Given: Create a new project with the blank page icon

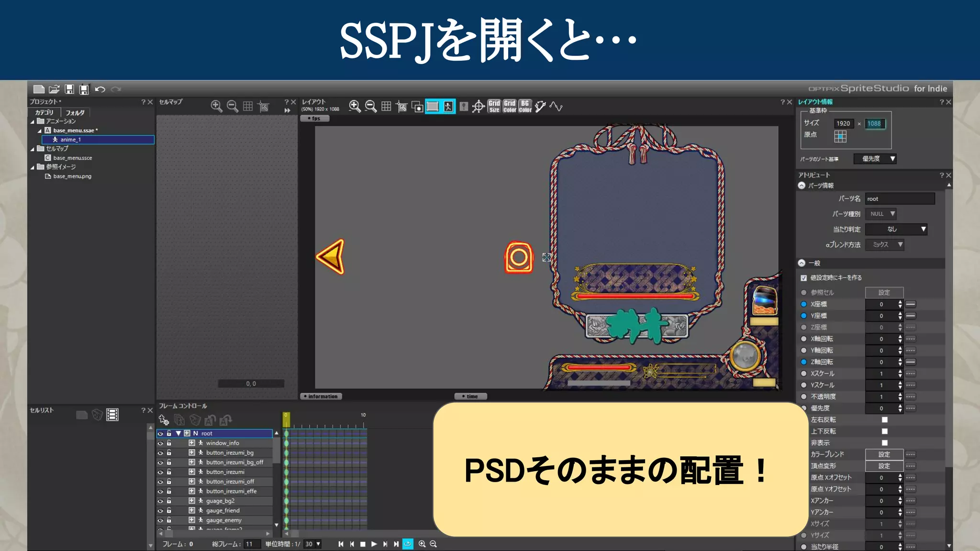Looking at the screenshot, I should point(39,89).
